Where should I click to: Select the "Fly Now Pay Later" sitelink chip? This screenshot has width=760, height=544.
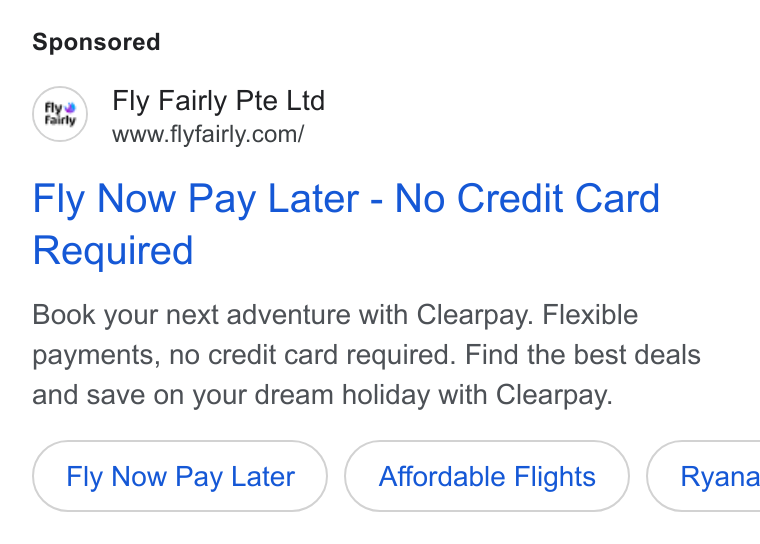pos(180,476)
